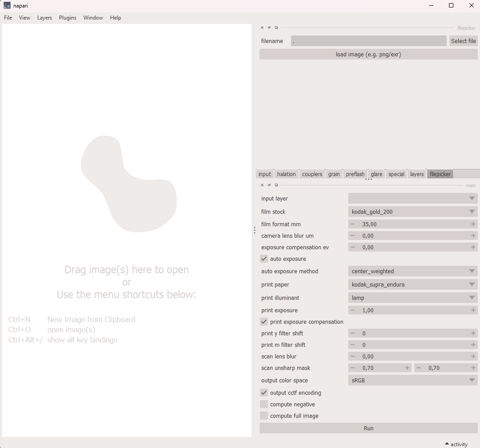Viewport: 480px width, 448px height.
Task: Click minus icon for print exposure
Action: click(353, 310)
